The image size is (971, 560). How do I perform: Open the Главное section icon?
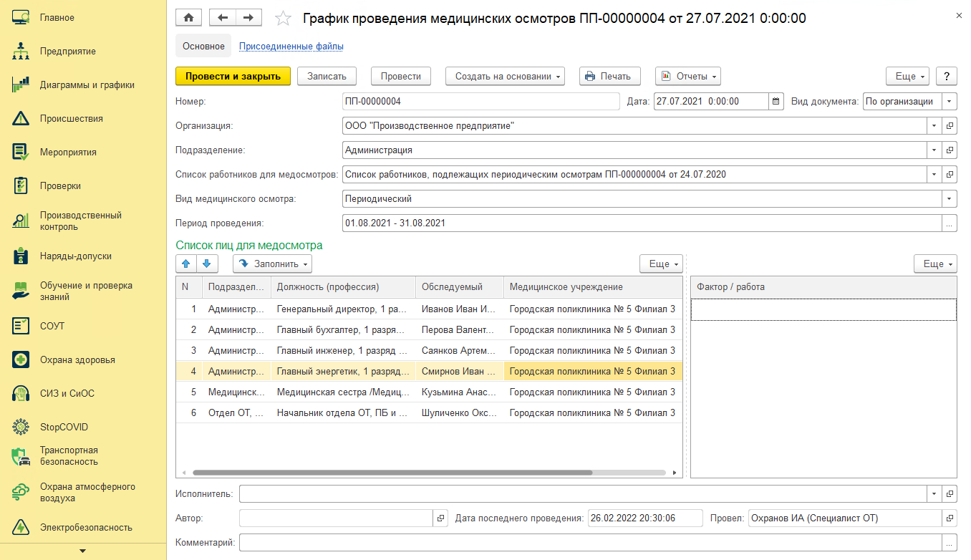point(21,17)
